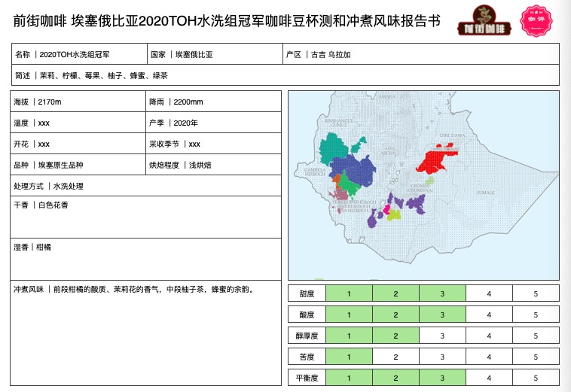Select rating 2 in the 苦度 row
The image size is (571, 392).
tap(395, 357)
